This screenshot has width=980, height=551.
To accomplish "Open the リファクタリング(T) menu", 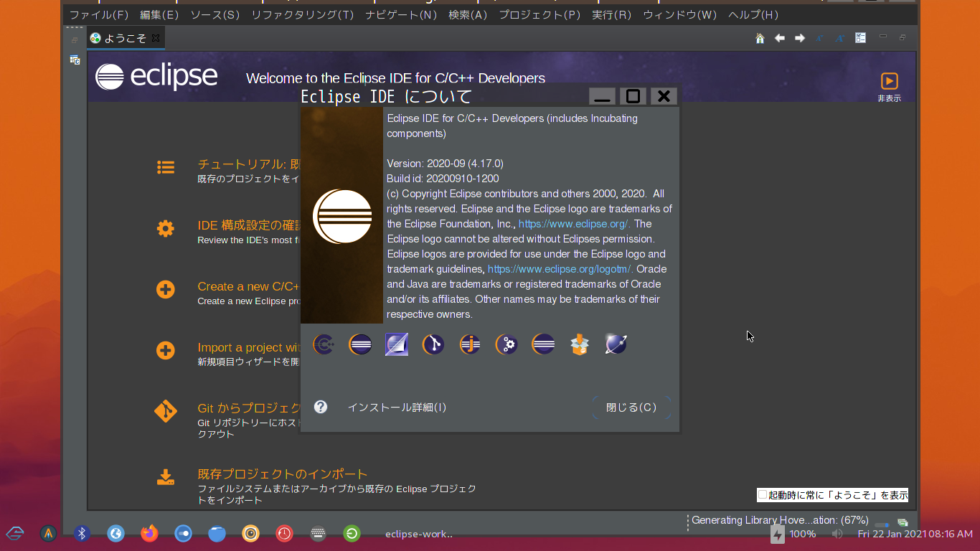I will [x=303, y=14].
